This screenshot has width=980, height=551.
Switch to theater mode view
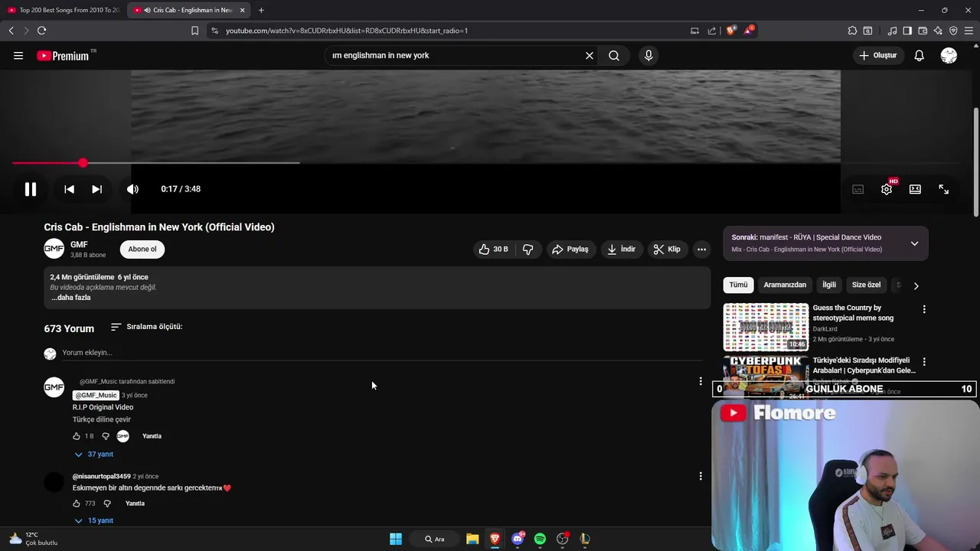click(x=915, y=189)
